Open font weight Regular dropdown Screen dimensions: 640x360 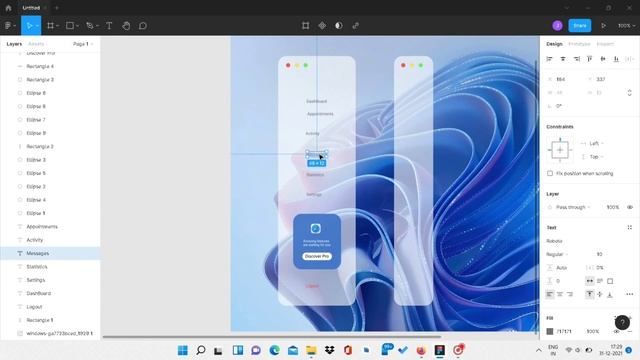click(558, 254)
